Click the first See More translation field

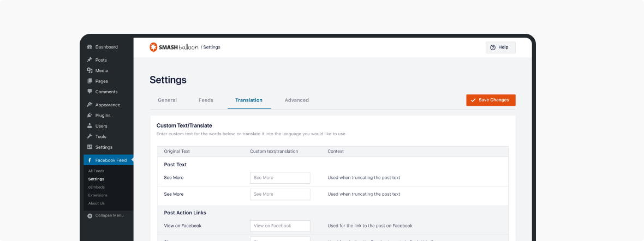click(280, 178)
